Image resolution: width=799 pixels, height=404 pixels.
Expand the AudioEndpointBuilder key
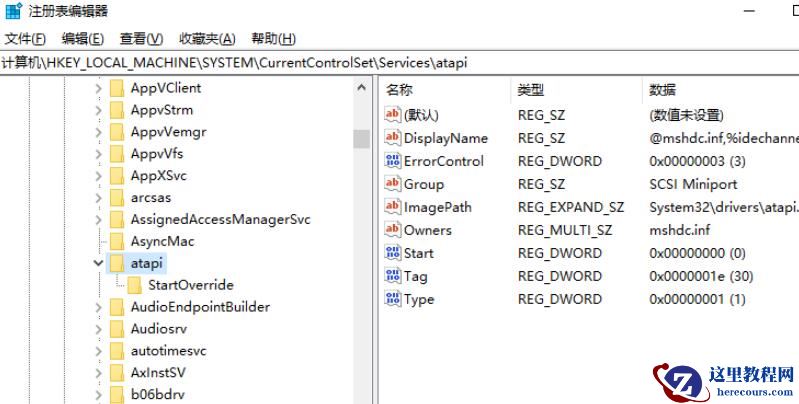[x=98, y=307]
